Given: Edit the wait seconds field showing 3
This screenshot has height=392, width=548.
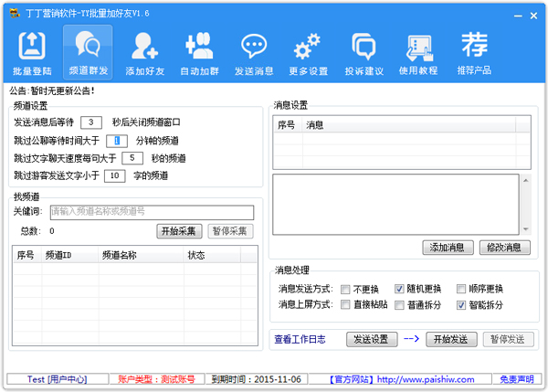Looking at the screenshot, I should pos(91,122).
